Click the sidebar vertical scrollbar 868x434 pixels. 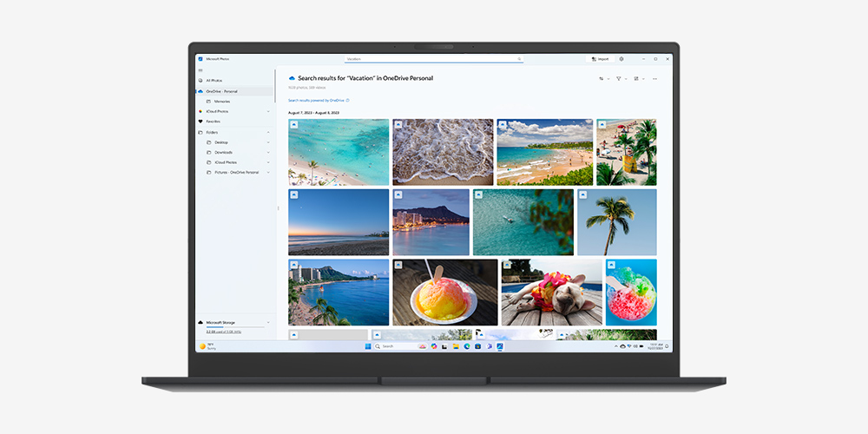coord(274,86)
